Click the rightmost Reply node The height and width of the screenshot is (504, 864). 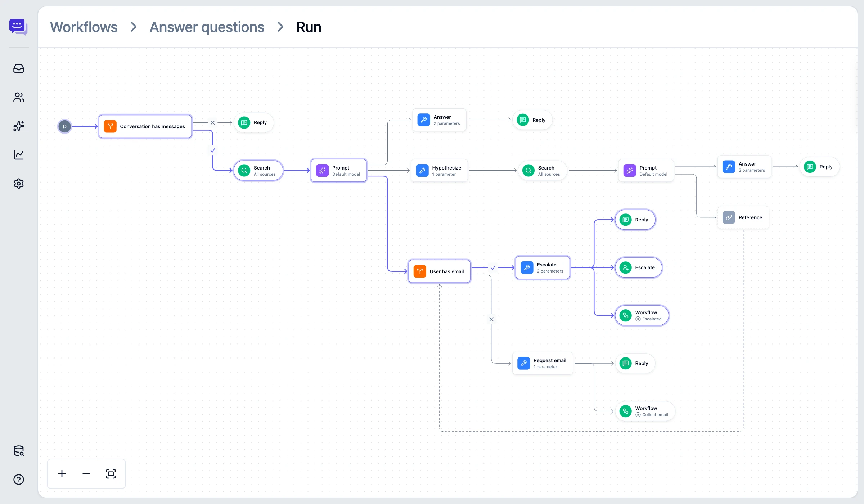pyautogui.click(x=820, y=167)
